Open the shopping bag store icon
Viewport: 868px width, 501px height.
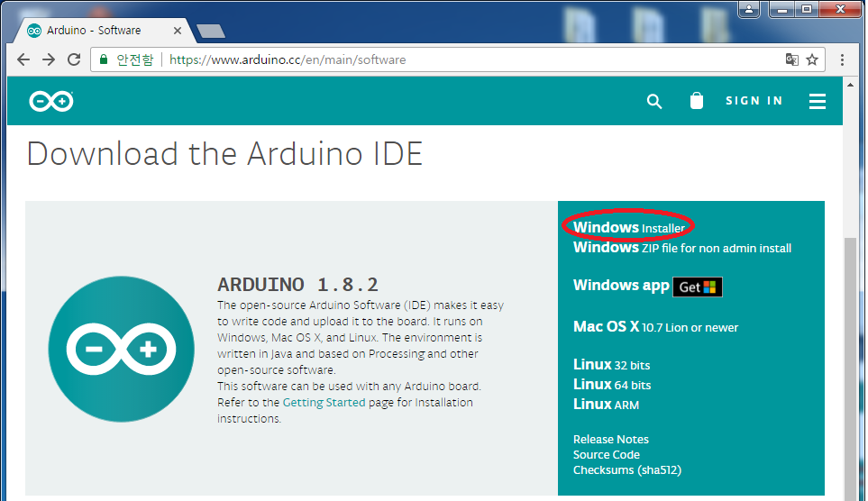click(697, 101)
